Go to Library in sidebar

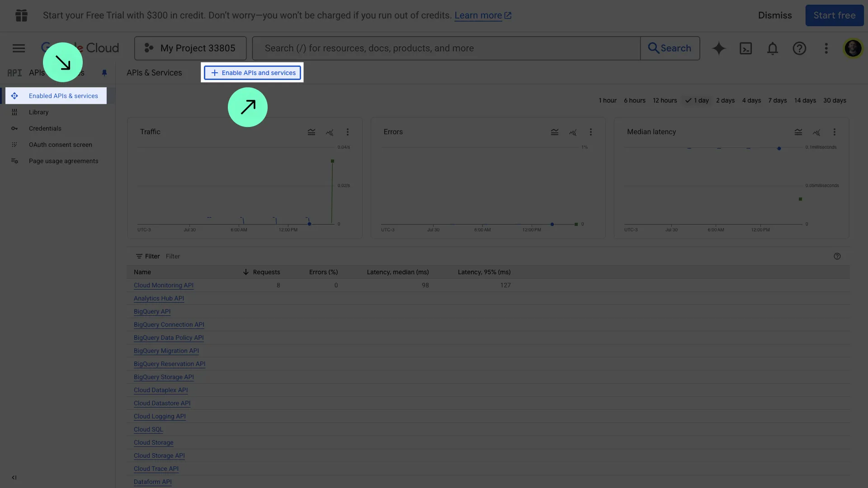[x=38, y=112]
